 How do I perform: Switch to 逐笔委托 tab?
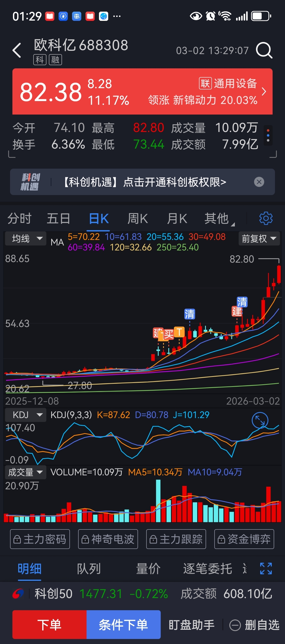pyautogui.click(x=208, y=569)
